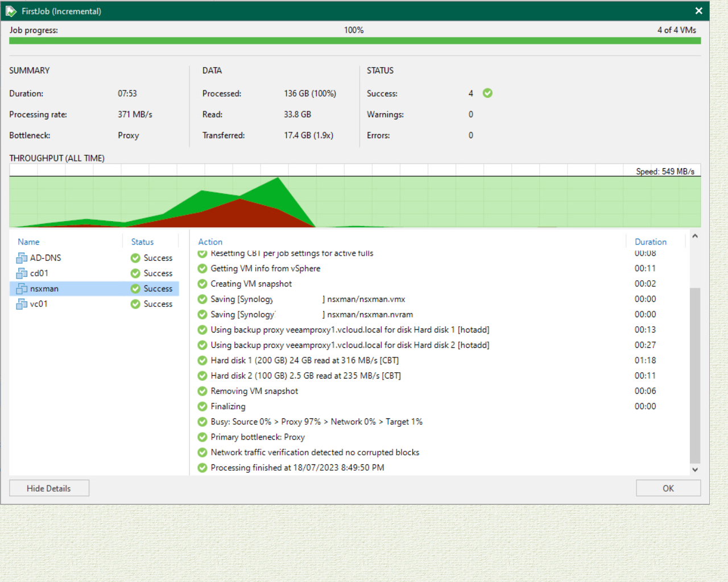The height and width of the screenshot is (582, 728).
Task: Click the OK button
Action: [668, 488]
